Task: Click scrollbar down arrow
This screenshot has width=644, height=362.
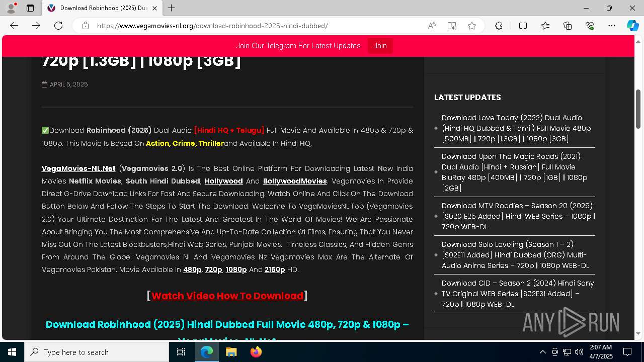Action: tap(638, 334)
